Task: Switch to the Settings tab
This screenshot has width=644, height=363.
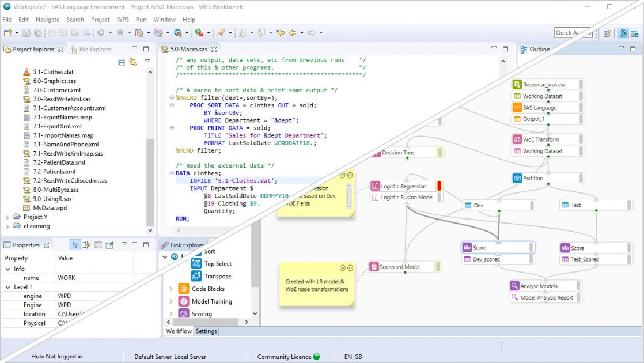Action: click(206, 331)
